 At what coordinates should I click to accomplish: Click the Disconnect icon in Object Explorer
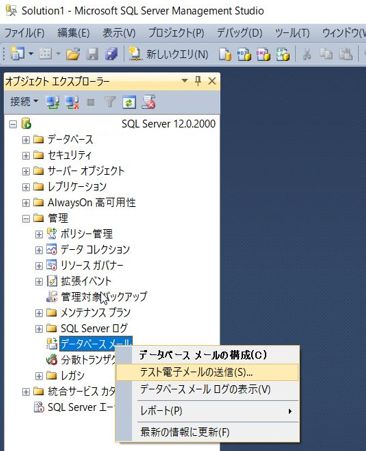(72, 103)
